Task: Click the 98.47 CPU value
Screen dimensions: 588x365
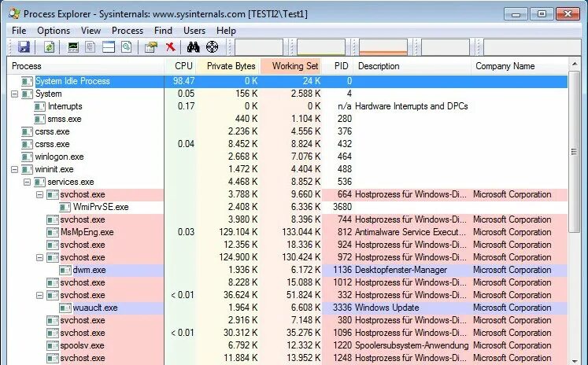Action: (183, 81)
